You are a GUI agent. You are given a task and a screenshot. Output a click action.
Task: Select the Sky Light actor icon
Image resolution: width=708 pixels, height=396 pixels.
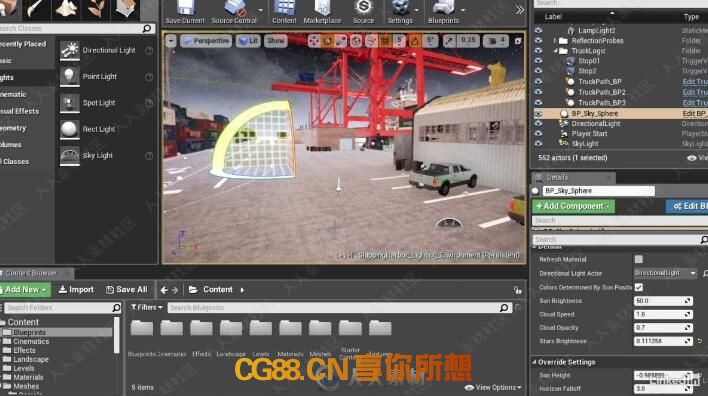point(70,156)
